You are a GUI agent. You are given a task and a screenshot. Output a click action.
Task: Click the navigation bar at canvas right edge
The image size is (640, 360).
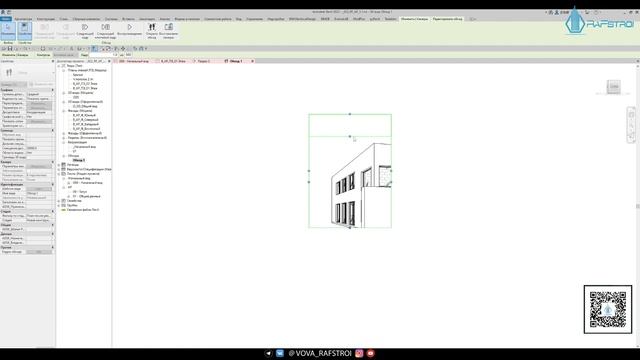[631, 125]
